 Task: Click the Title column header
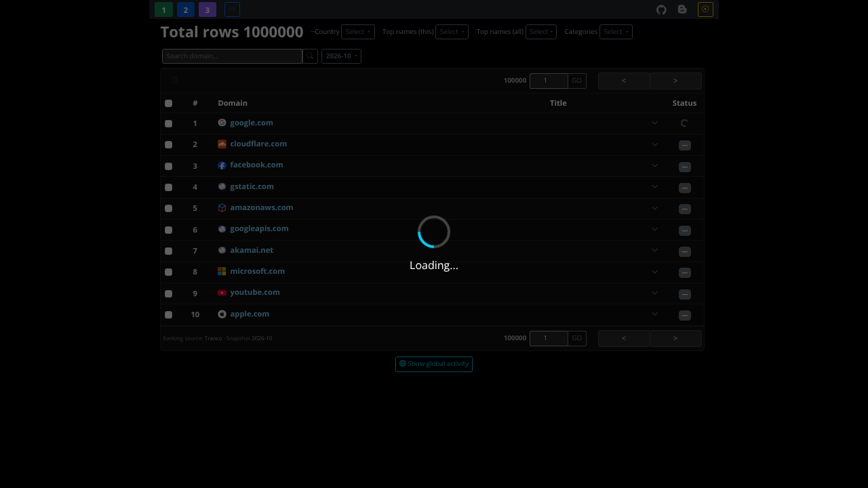point(558,103)
